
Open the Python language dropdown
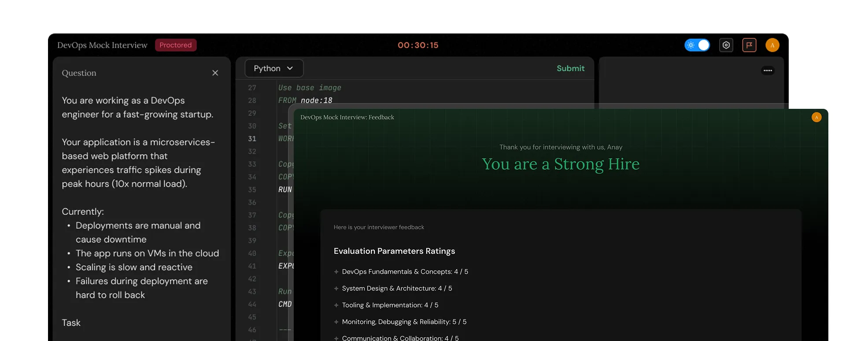coord(273,68)
